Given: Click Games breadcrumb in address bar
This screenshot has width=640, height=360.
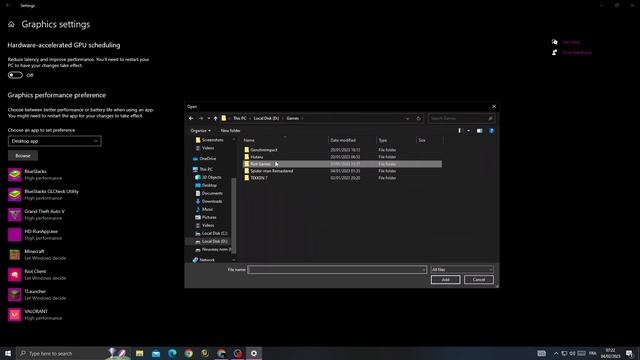Looking at the screenshot, I should coord(293,118).
